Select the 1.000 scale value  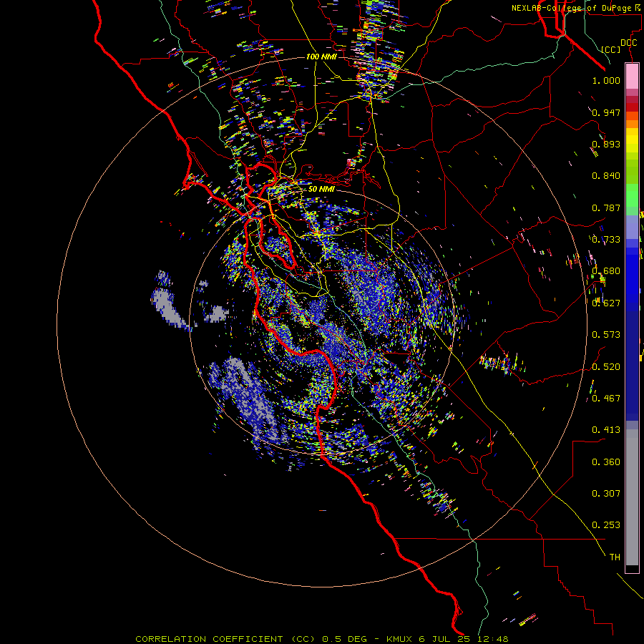coord(606,80)
